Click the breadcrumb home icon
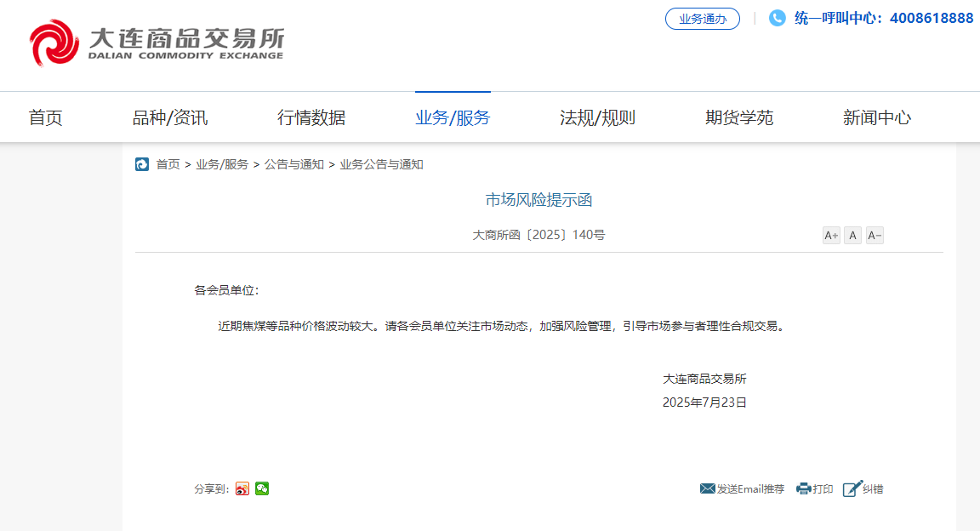This screenshot has width=980, height=531. coord(142,164)
